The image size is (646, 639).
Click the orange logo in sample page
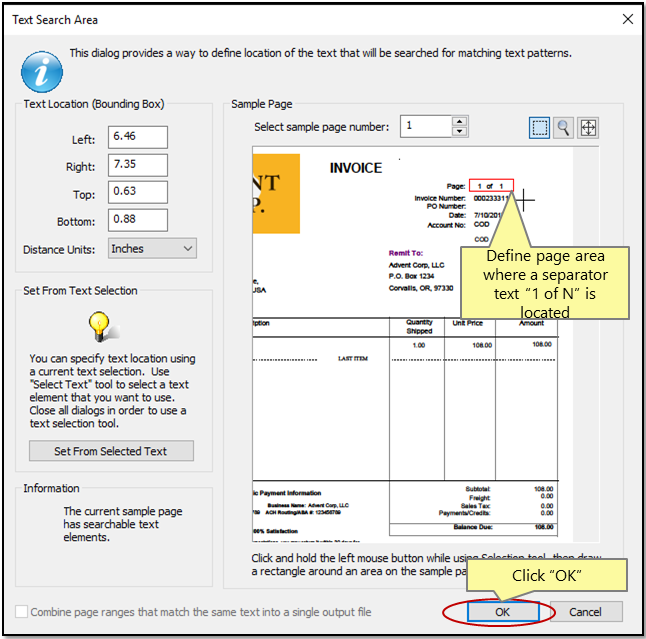(276, 194)
